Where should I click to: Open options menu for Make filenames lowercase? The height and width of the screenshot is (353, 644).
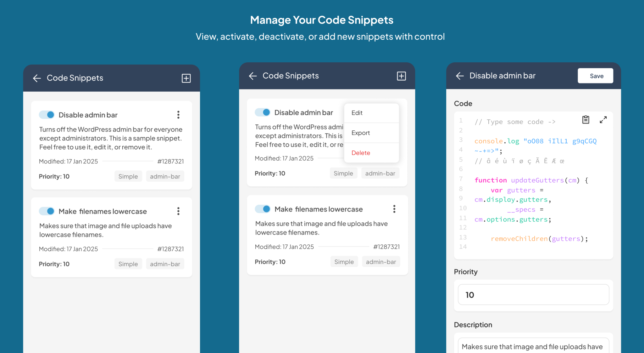[178, 211]
